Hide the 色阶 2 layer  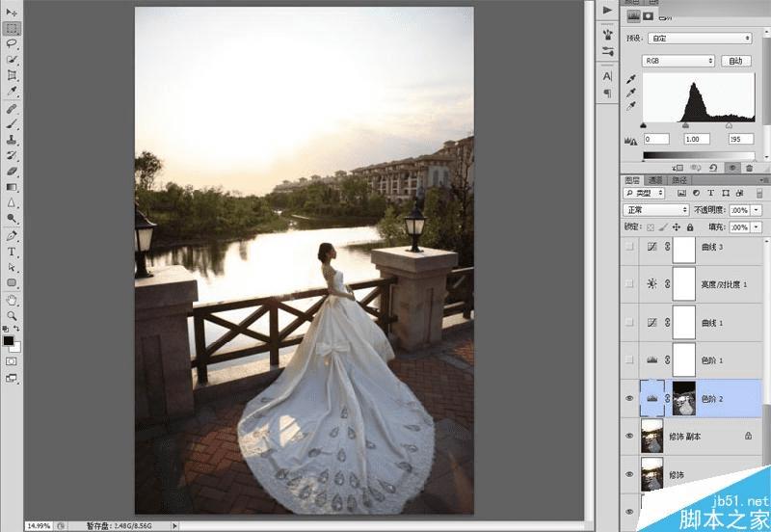[629, 398]
